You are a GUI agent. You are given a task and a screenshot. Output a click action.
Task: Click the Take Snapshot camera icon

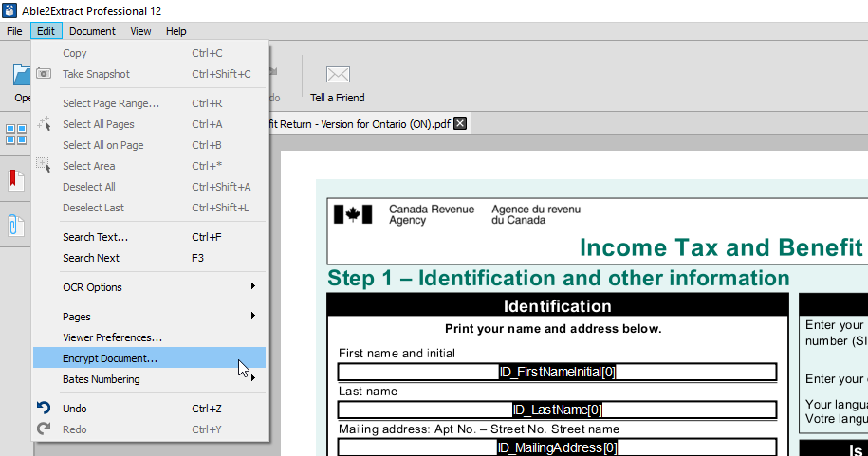[44, 74]
